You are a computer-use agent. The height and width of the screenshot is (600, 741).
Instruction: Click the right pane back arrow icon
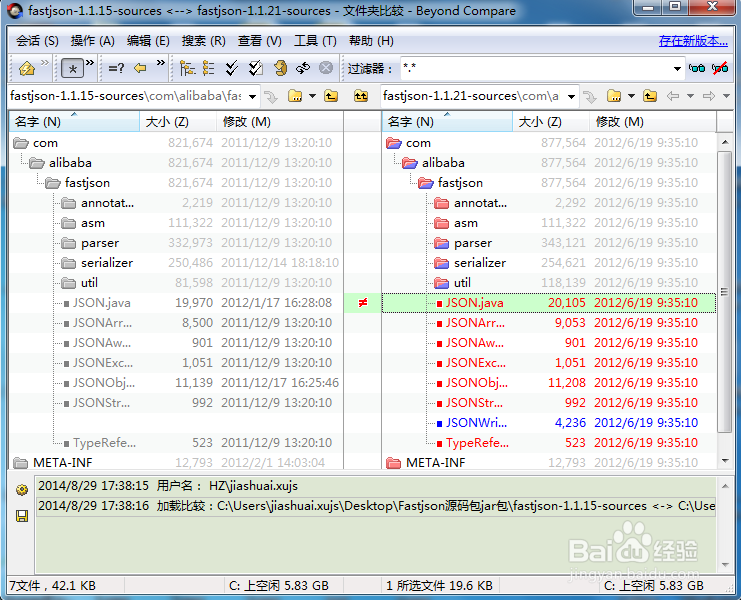click(x=673, y=96)
